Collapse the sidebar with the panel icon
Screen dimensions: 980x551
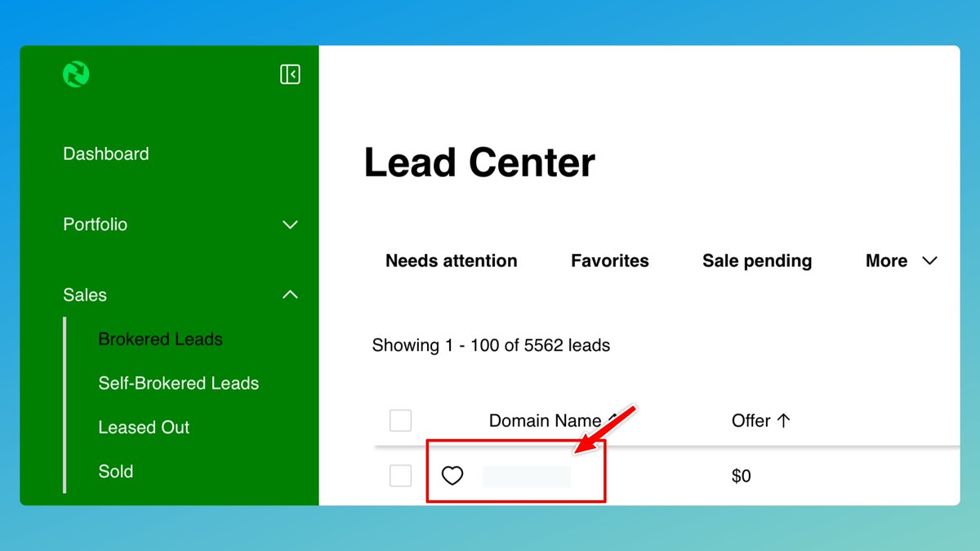290,74
